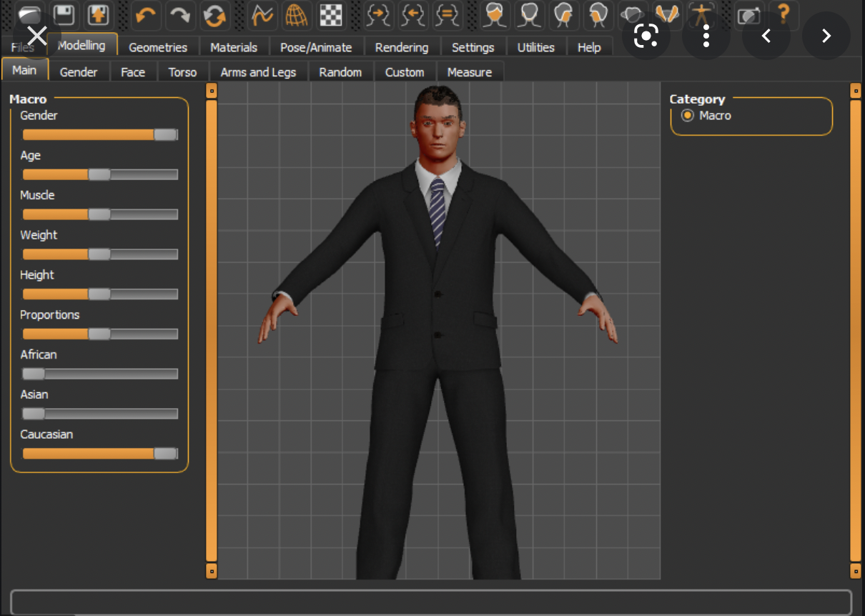Toggle wireframe mesh view icon
This screenshot has width=865, height=616.
tap(296, 15)
